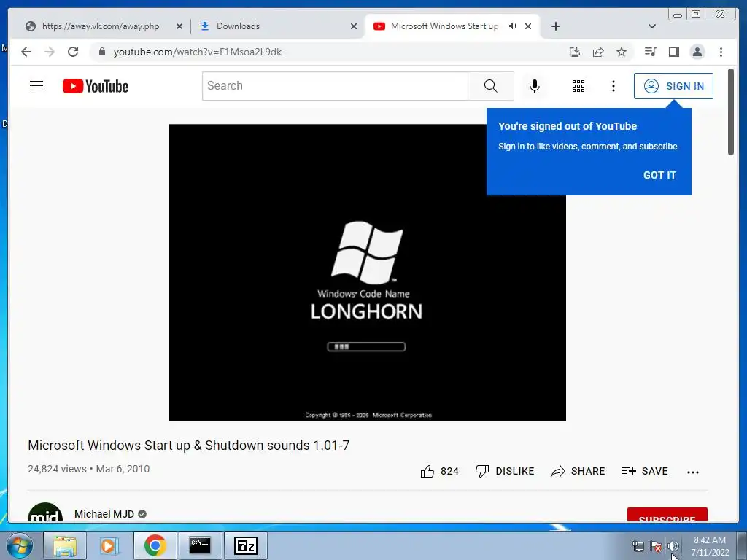This screenshot has width=747, height=560.
Task: Close the Downloads tab
Action: (x=354, y=26)
